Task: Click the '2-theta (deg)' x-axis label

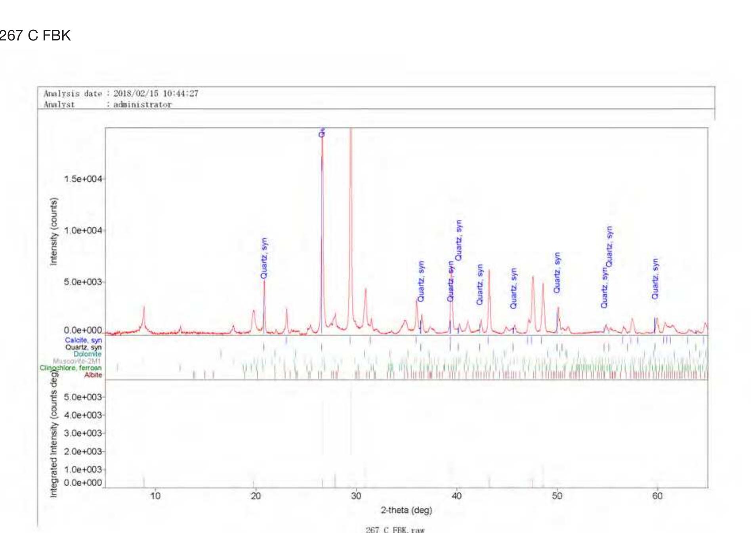Action: pos(406,510)
